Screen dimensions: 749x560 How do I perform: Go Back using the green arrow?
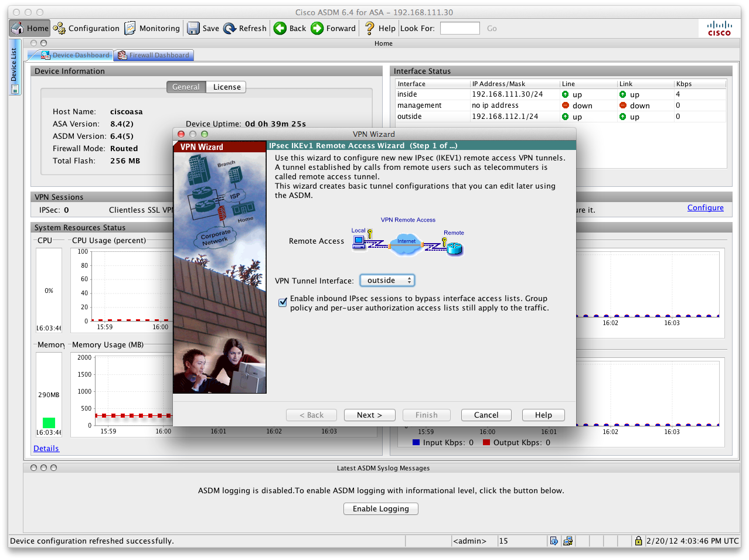pyautogui.click(x=290, y=28)
